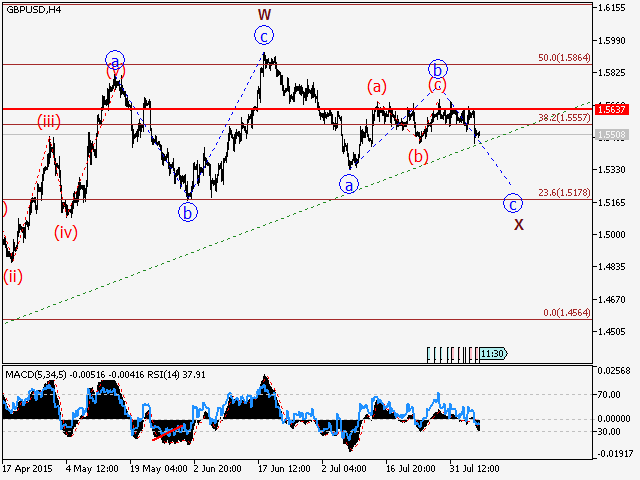Click the 30.00 RSI level label
Screen dimensions: 640x480
[609, 432]
